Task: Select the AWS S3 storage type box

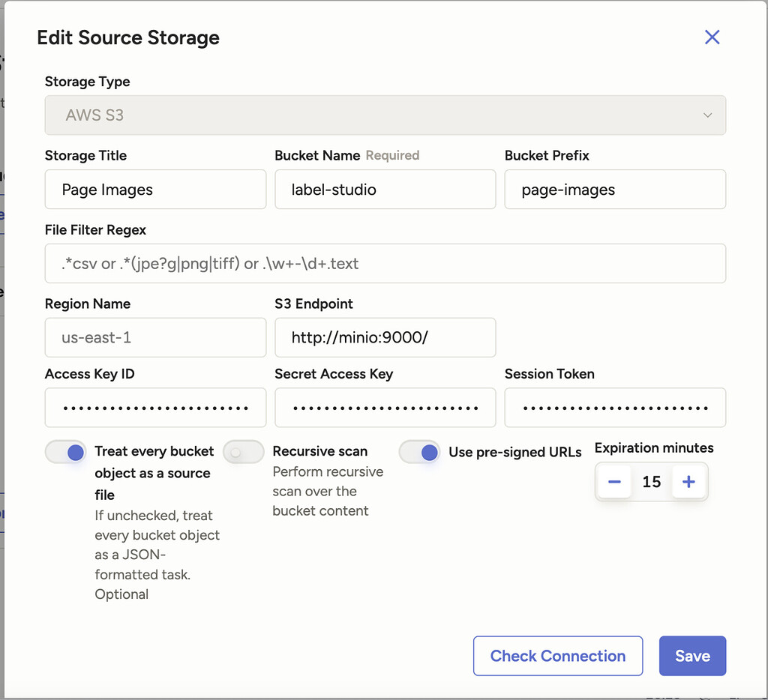Action: [375, 115]
